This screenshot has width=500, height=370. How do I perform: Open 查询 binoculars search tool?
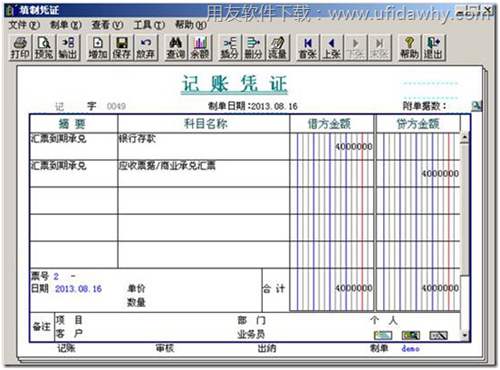(176, 48)
